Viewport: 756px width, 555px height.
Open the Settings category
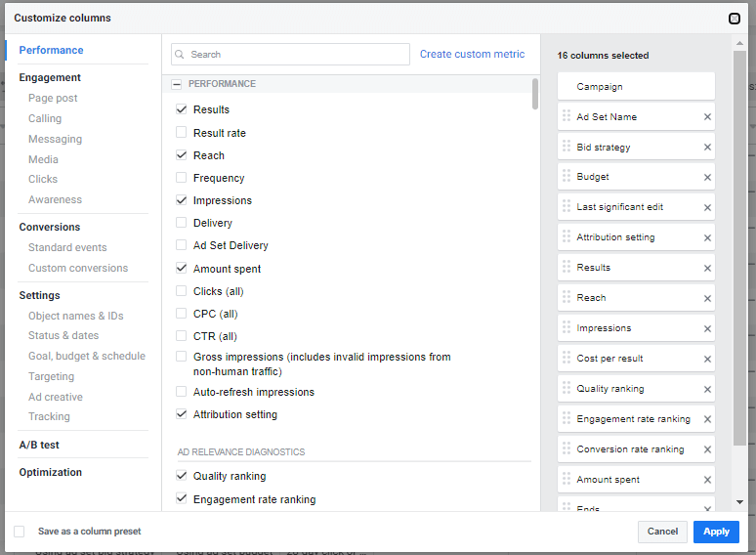pos(39,296)
